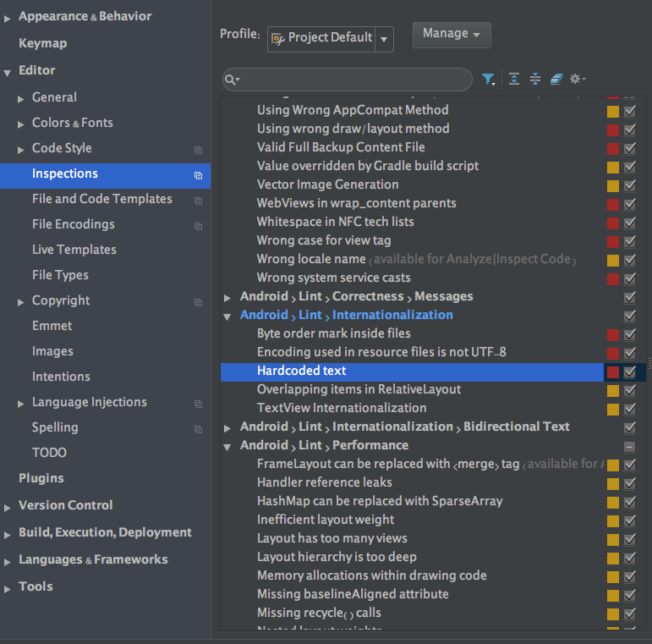Click the copy icon next to Code Style
The height and width of the screenshot is (644, 652).
(x=198, y=150)
